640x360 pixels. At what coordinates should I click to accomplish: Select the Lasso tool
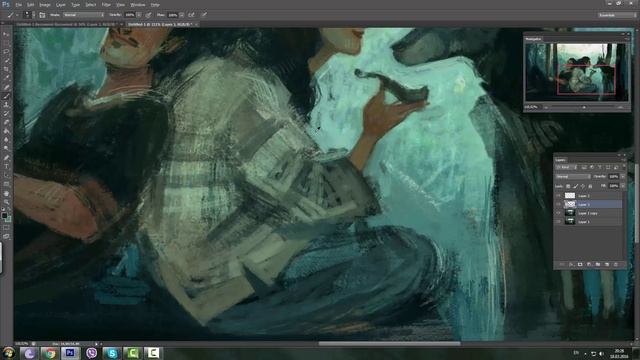click(6, 52)
